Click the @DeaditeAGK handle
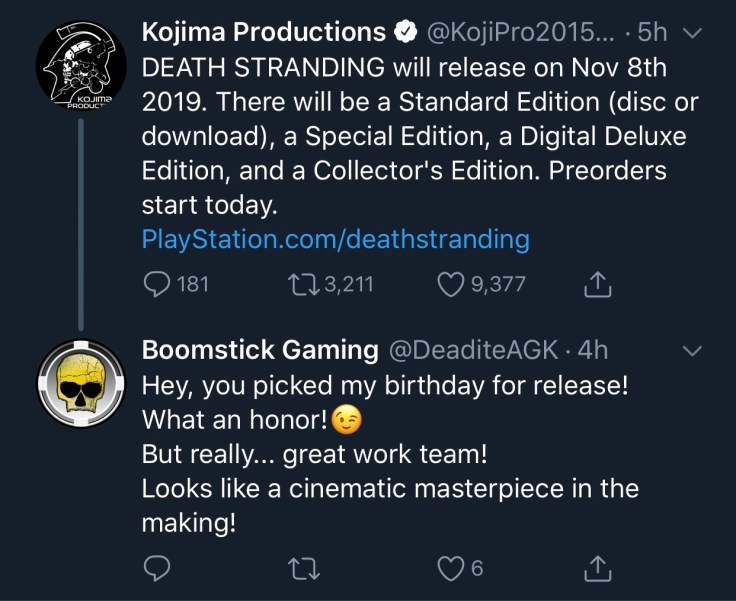 (473, 350)
